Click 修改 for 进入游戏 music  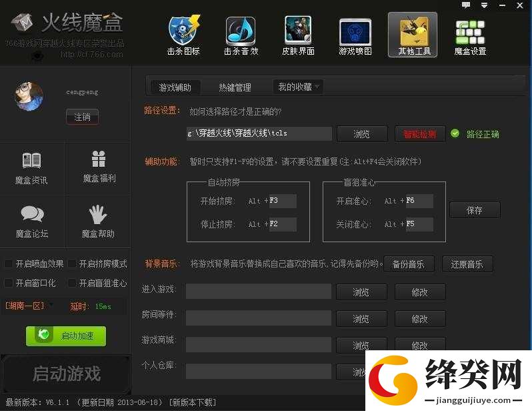pos(420,292)
